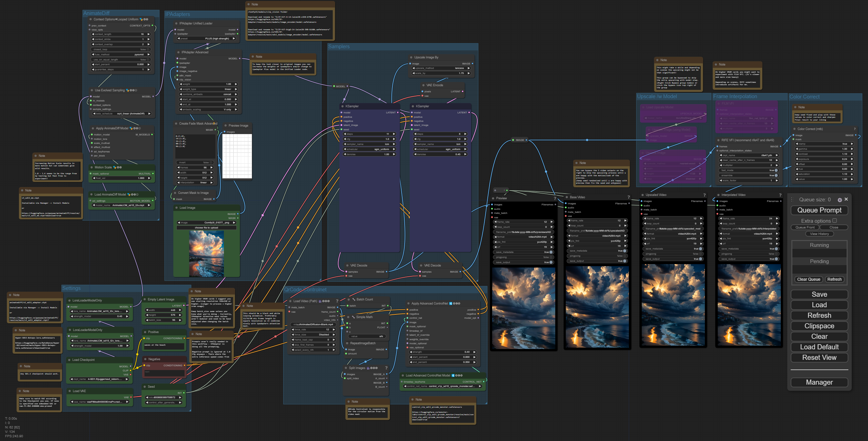The image size is (868, 441).
Task: Click help icon on Load Video (Path) node
Action: click(x=337, y=301)
